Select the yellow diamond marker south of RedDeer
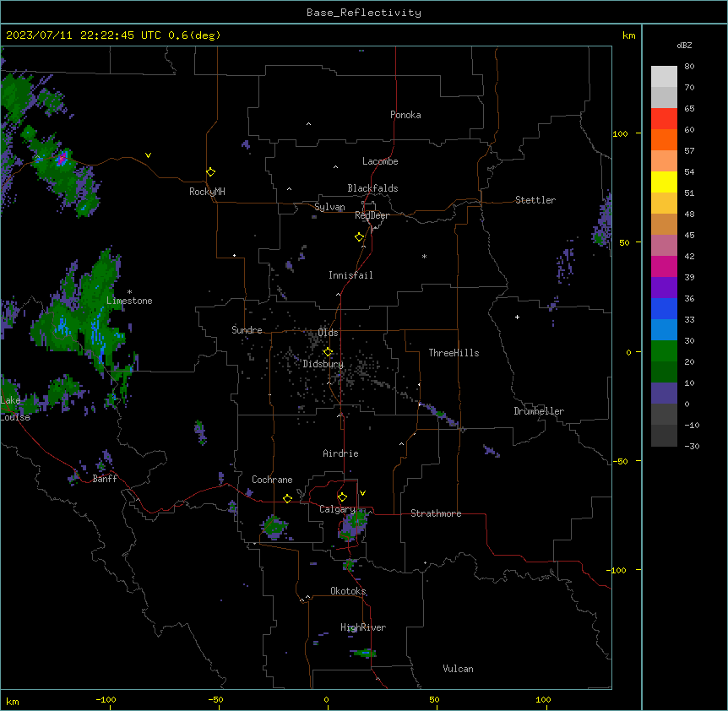The image size is (728, 711). (x=359, y=237)
